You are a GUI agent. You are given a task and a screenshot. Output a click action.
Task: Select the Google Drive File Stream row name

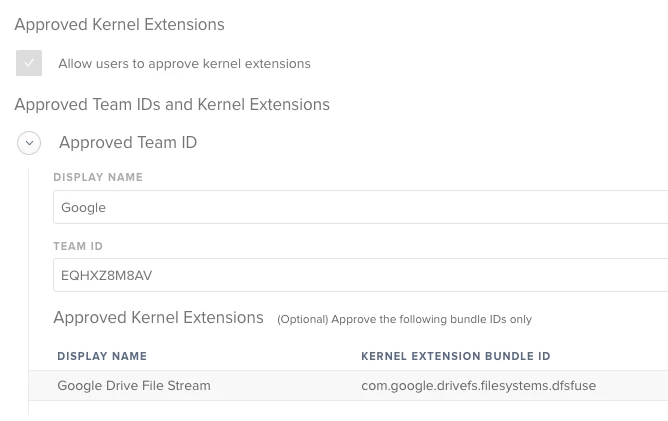tap(134, 385)
